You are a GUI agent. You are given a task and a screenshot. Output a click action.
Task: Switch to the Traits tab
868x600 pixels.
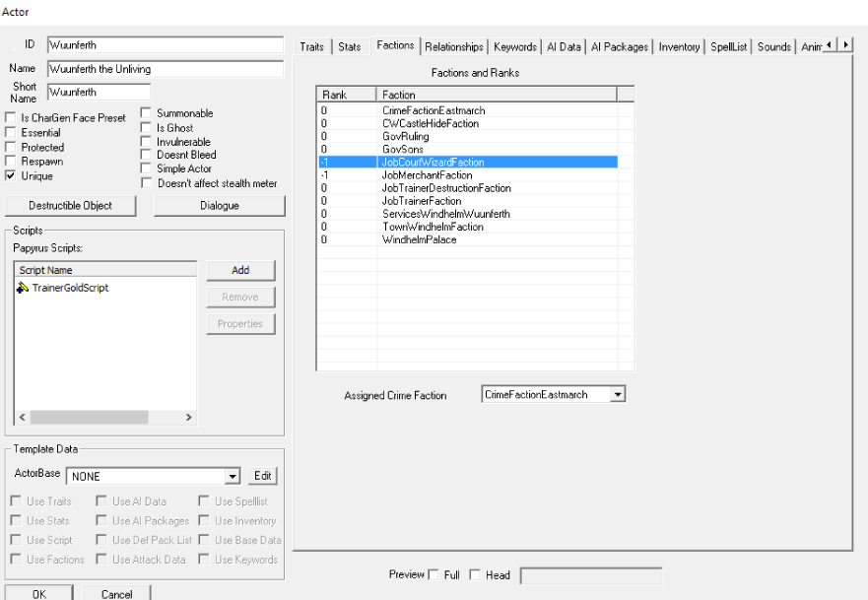coord(311,47)
